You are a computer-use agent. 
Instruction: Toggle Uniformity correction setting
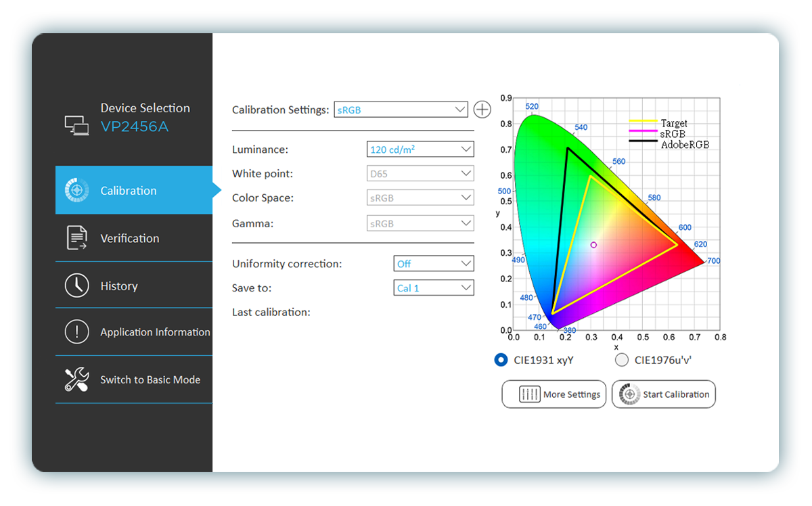pyautogui.click(x=434, y=263)
